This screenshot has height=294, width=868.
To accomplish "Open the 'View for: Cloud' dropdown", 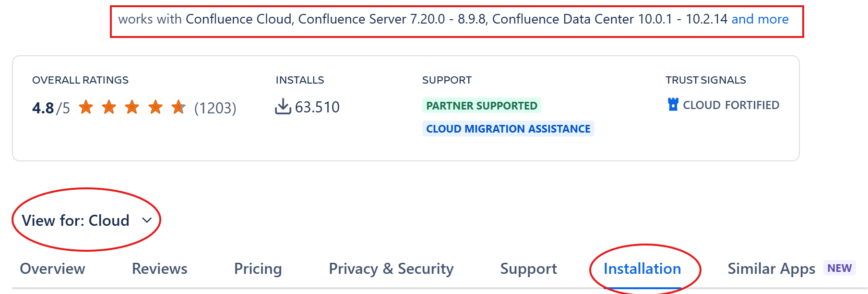I will pyautogui.click(x=86, y=220).
